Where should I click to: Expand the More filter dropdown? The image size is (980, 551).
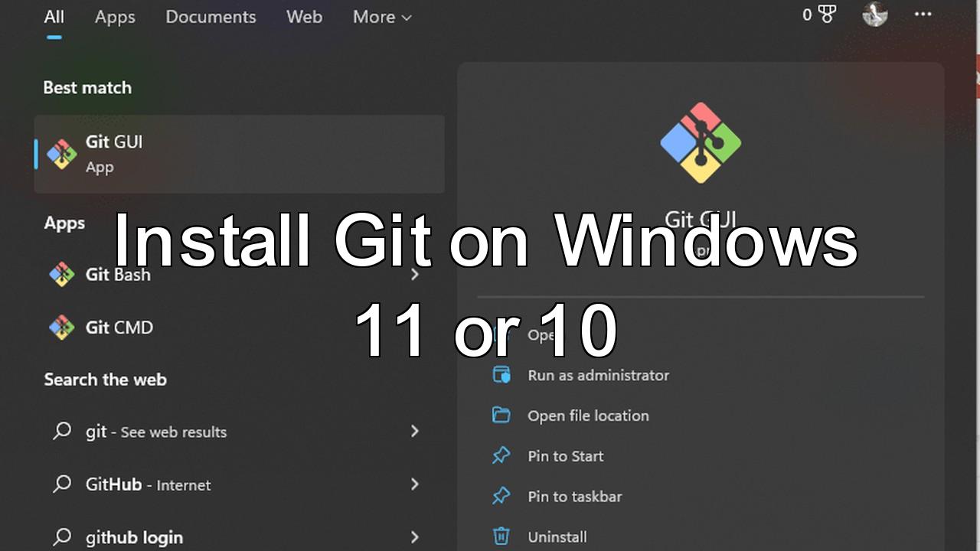pyautogui.click(x=382, y=17)
